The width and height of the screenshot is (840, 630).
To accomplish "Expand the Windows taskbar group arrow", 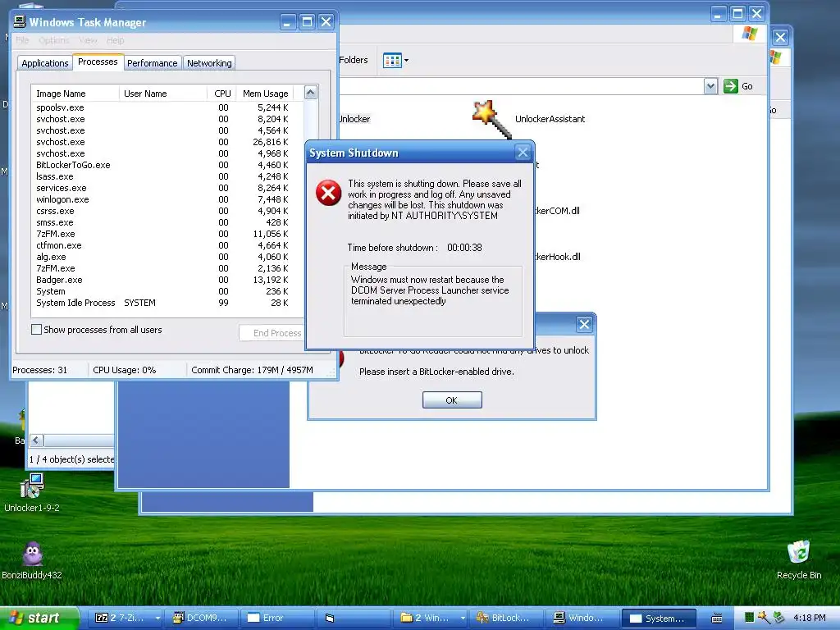I will pos(463,618).
